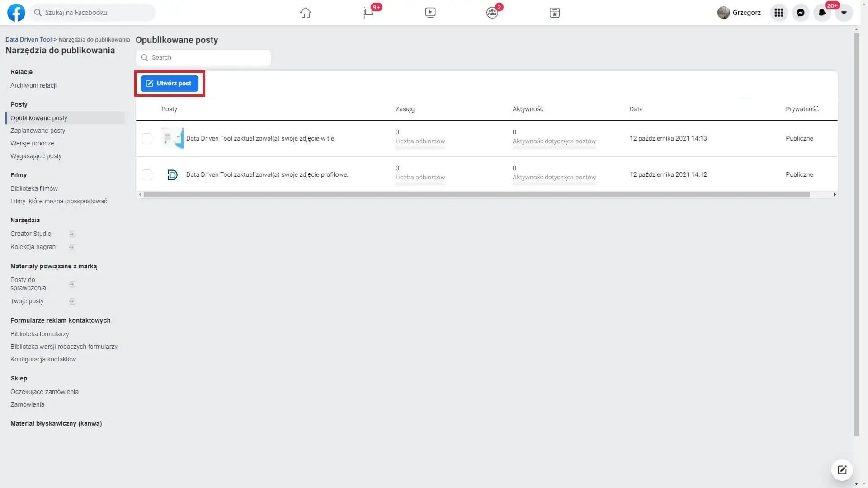Image resolution: width=868 pixels, height=488 pixels.
Task: Click the Facebook logo
Action: (16, 13)
